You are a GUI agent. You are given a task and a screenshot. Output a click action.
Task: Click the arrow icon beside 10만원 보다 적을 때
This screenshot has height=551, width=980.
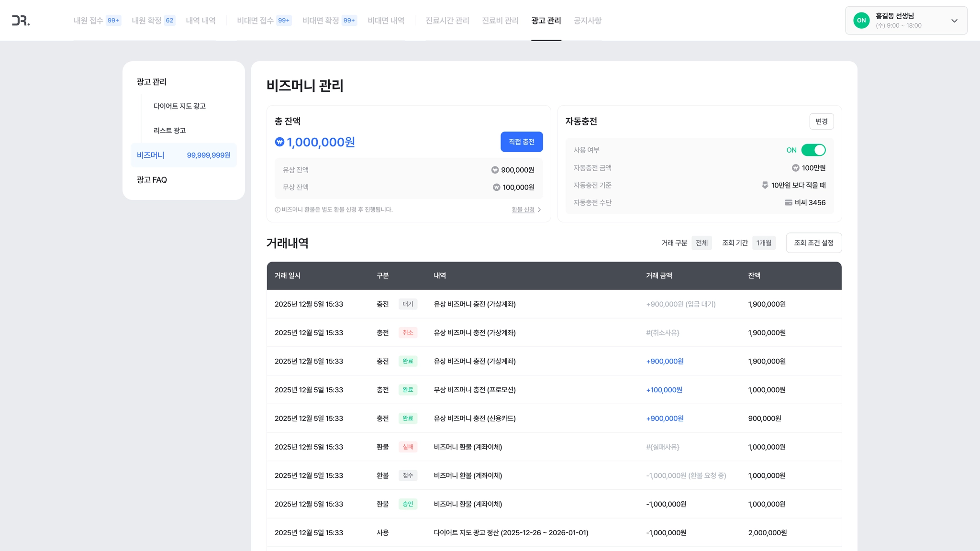765,185
